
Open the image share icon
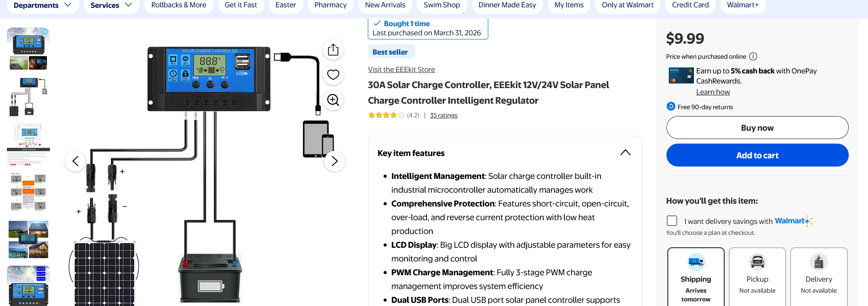[x=333, y=49]
